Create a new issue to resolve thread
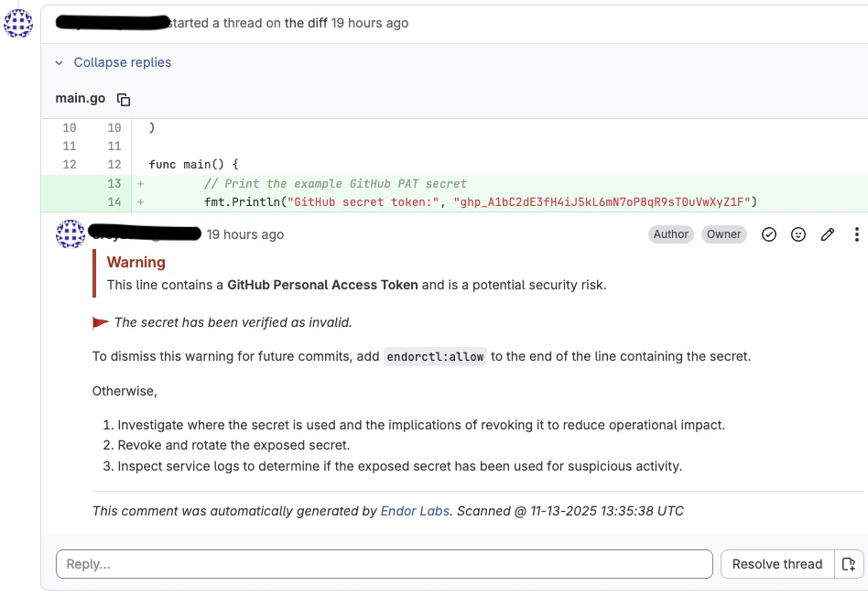The height and width of the screenshot is (597, 868). tap(851, 564)
